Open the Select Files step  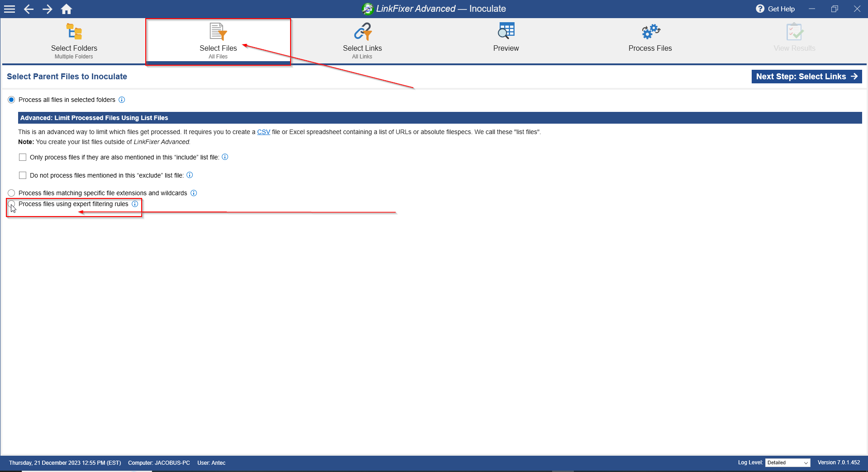pos(218,41)
